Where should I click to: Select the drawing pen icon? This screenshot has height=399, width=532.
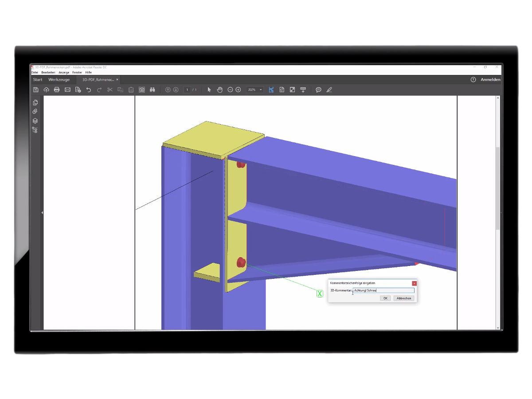[329, 90]
